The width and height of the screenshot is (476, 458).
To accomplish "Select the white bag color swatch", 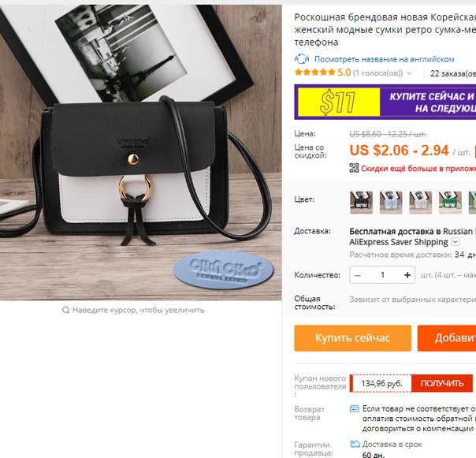I will 421,203.
